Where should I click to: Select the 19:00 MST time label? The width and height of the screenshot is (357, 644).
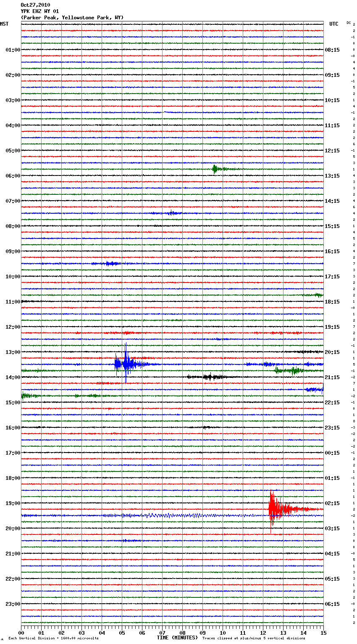[x=13, y=503]
